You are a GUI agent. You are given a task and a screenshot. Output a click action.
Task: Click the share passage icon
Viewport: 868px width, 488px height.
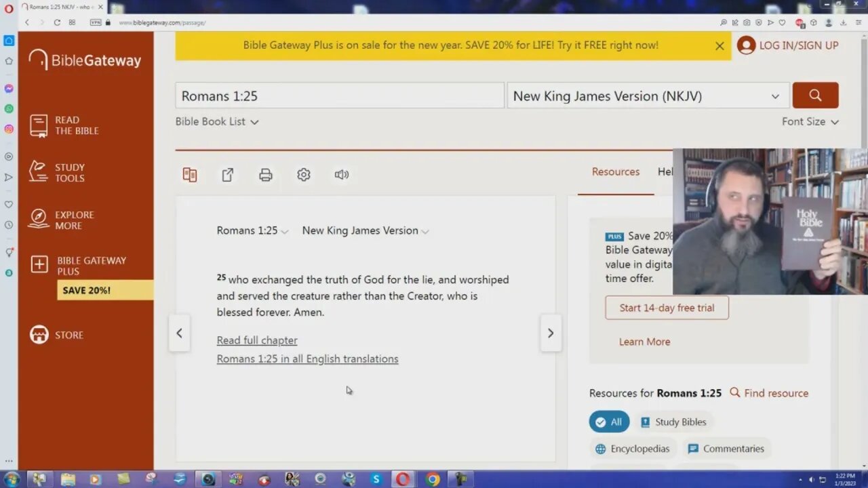pos(228,175)
